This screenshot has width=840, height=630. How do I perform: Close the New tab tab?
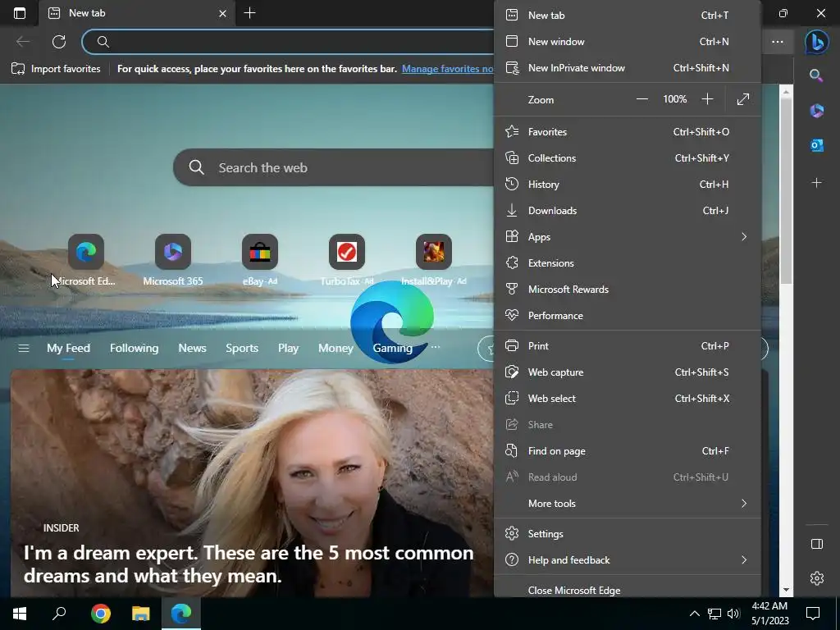click(x=223, y=13)
